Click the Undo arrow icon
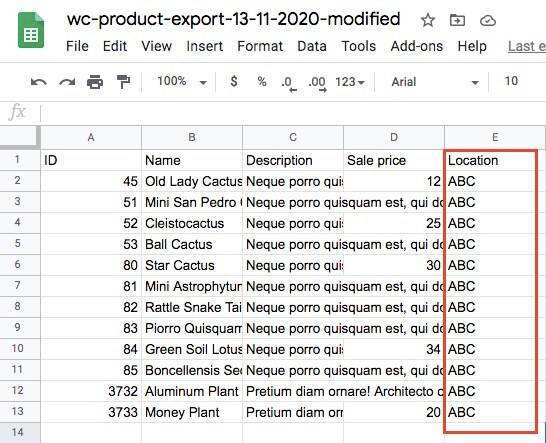 tap(38, 82)
